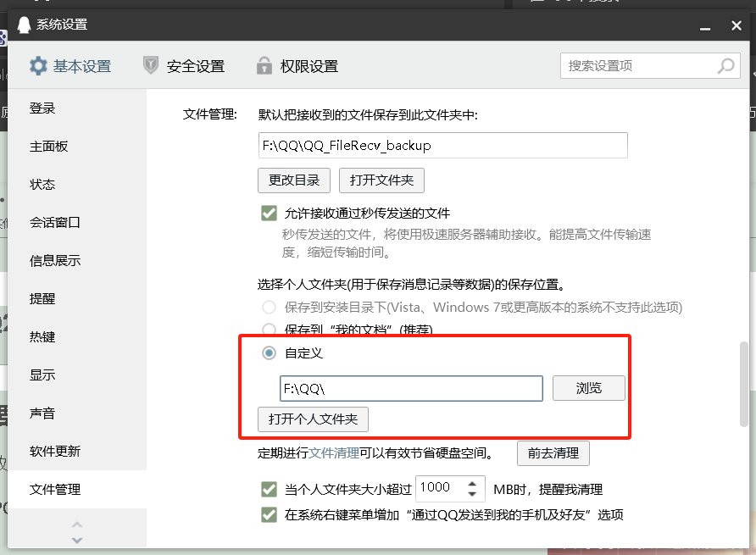Open the 基本设置 tab
The height and width of the screenshot is (555, 756).
point(70,66)
